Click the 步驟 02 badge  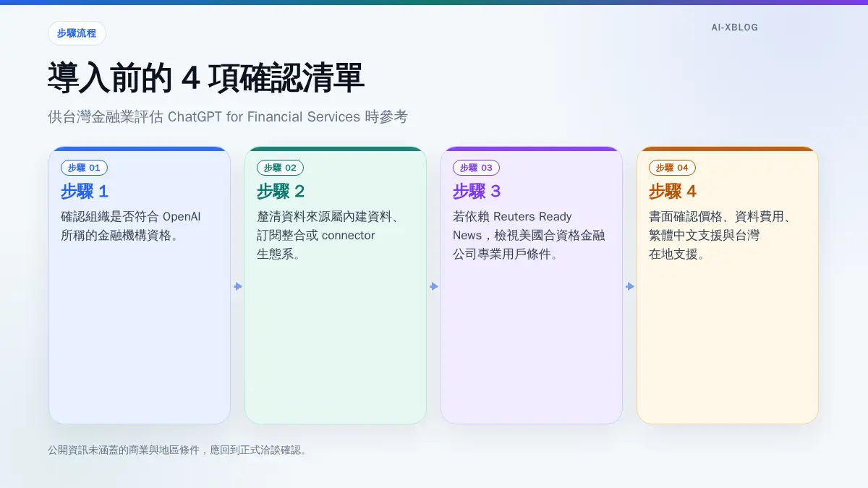click(280, 168)
